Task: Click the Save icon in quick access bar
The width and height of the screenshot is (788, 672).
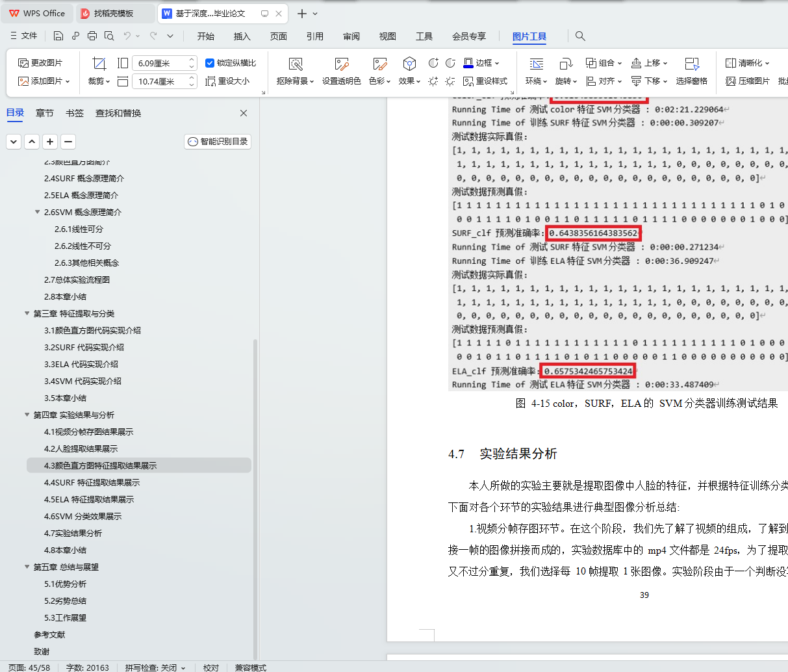Action: click(x=58, y=36)
